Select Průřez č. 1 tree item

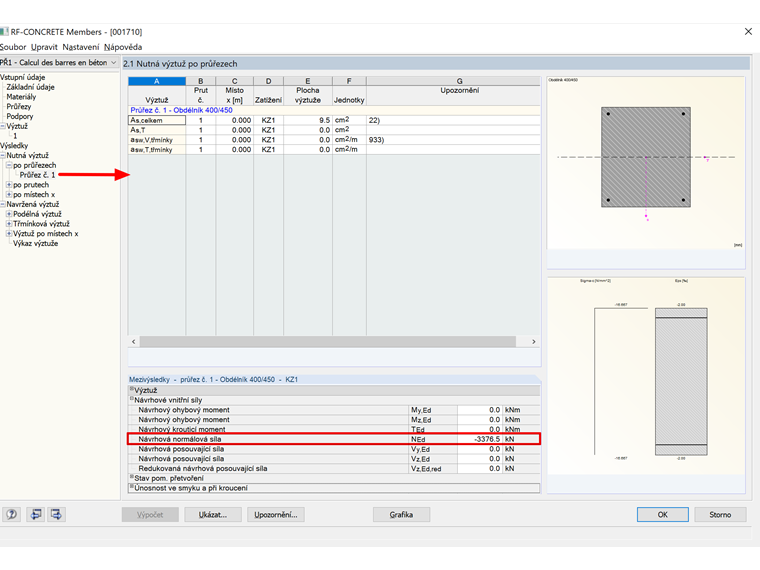click(x=37, y=175)
